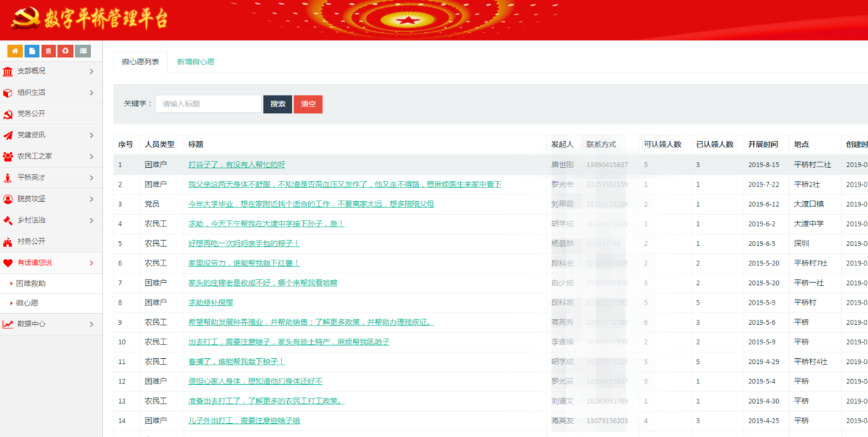868x437 pixels.
Task: Click the red 清空 clear button
Action: [308, 104]
